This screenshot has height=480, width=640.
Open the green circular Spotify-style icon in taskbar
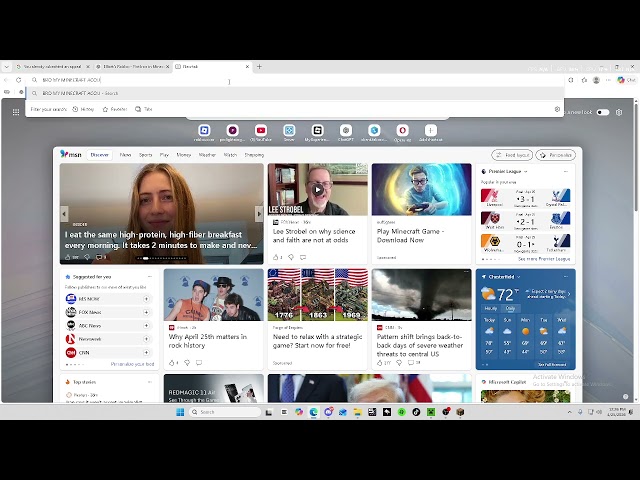coord(402,412)
